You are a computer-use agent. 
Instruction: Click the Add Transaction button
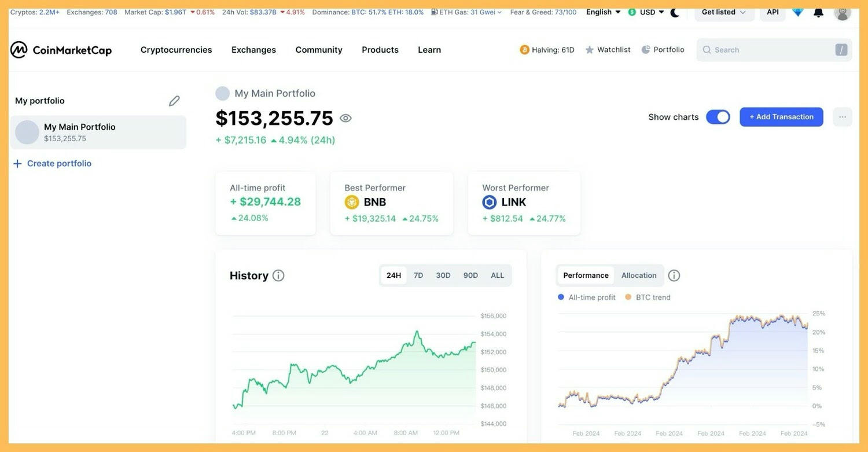click(x=781, y=117)
